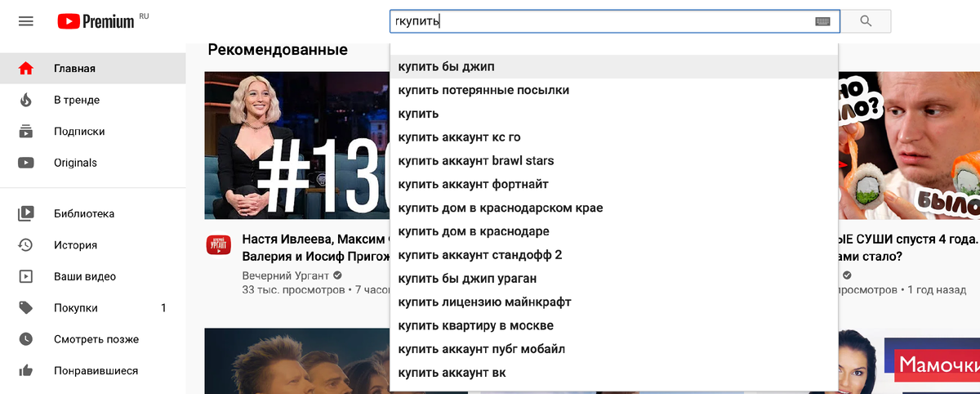
Task: Select suggestion купить дом в краснодарском крае
Action: click(614, 208)
